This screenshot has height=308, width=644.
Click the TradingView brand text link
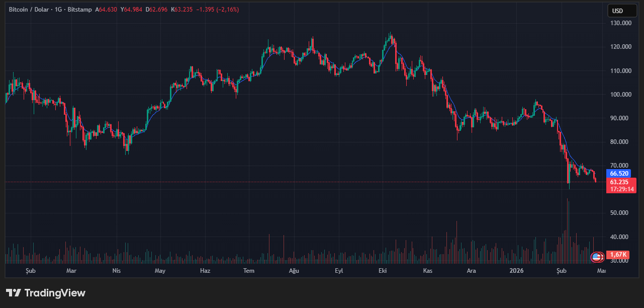click(x=55, y=293)
